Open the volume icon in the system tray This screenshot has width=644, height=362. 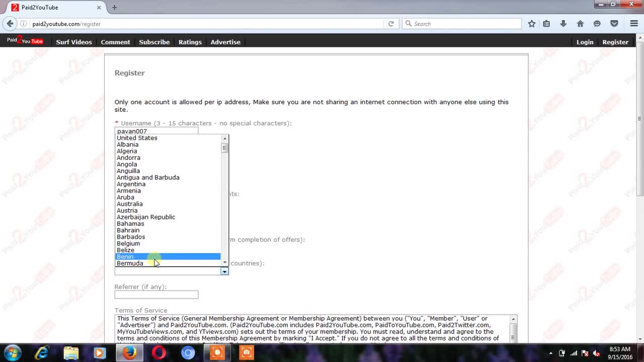coord(596,353)
